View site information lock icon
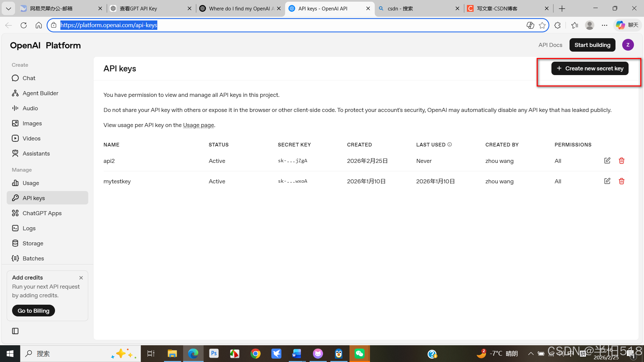This screenshot has width=644, height=362. pyautogui.click(x=54, y=25)
